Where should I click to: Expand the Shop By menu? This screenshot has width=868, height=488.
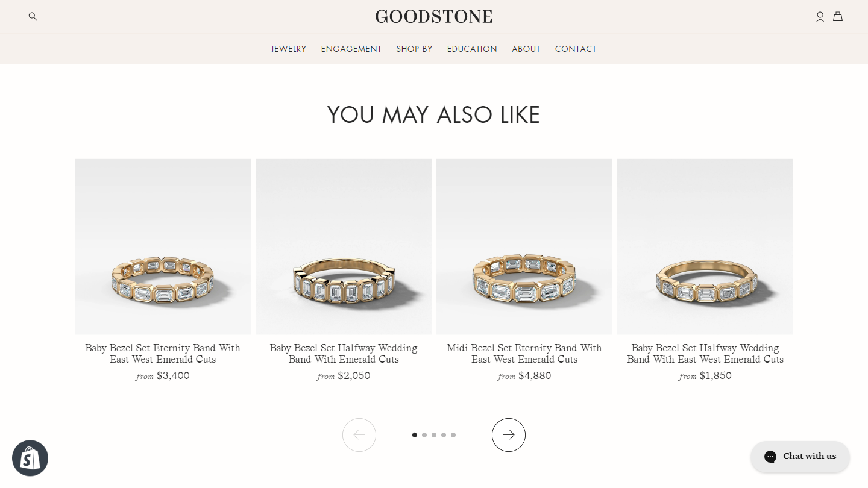[x=415, y=49]
